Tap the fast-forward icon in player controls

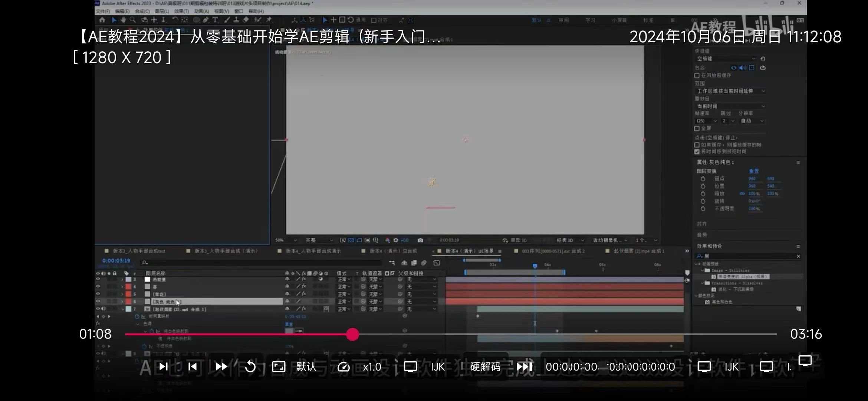tap(221, 367)
